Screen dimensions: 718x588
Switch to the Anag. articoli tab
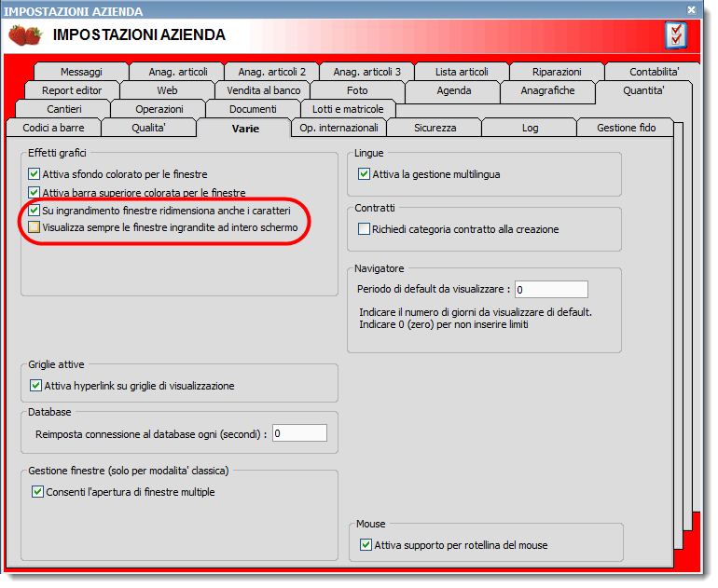coord(178,72)
